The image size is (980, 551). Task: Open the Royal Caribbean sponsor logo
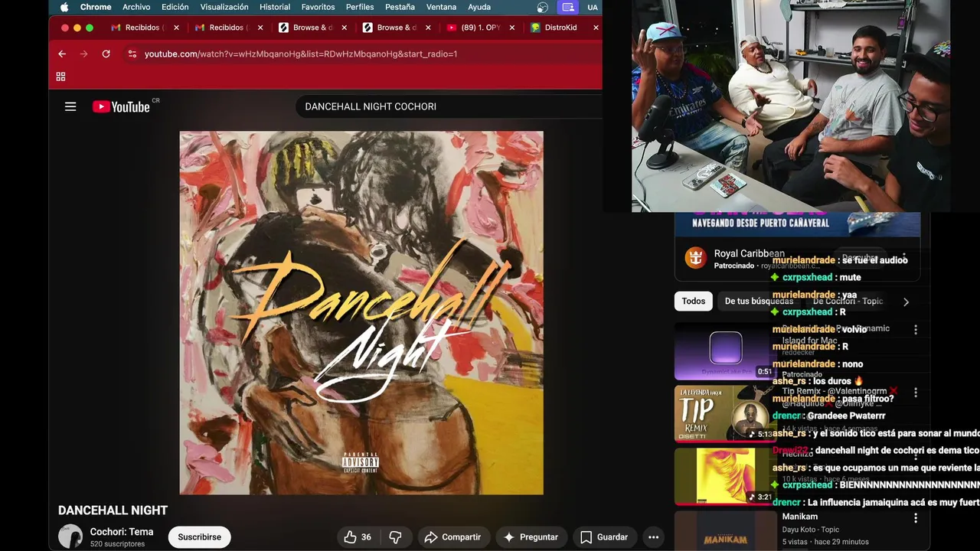[695, 258]
